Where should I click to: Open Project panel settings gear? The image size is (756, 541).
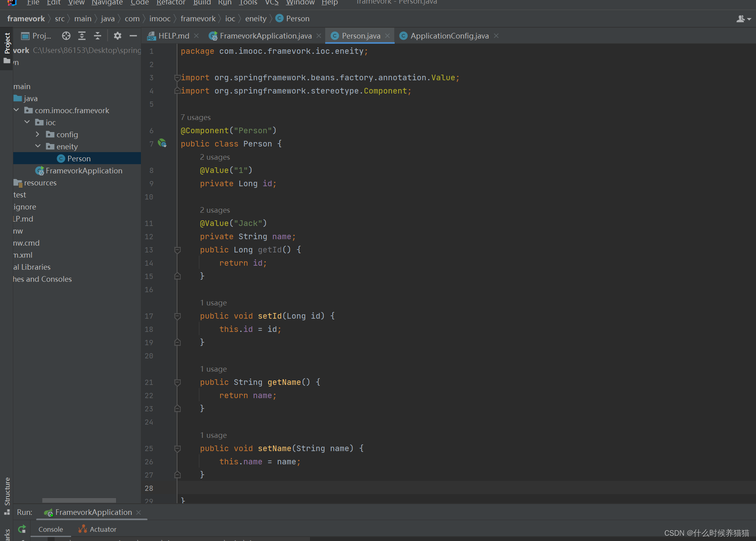click(x=117, y=36)
